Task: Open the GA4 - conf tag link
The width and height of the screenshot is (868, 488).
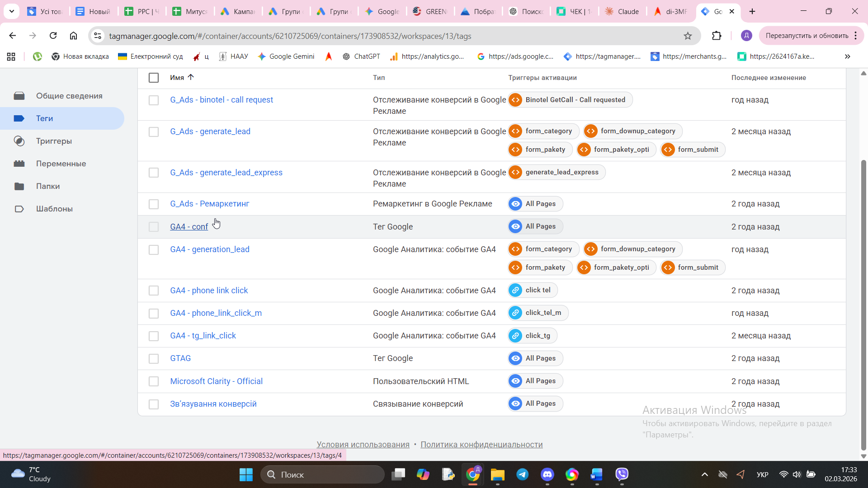Action: 189,227
